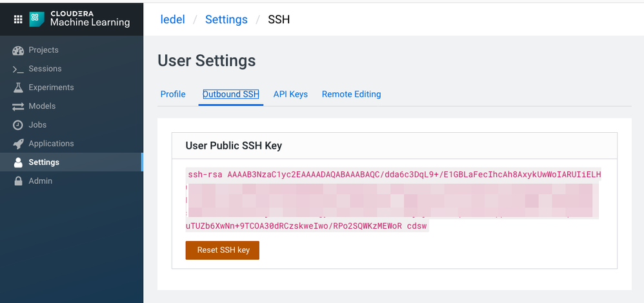Screen dimensions: 644x303
Task: Switch to the Profile tab
Action: coord(173,94)
